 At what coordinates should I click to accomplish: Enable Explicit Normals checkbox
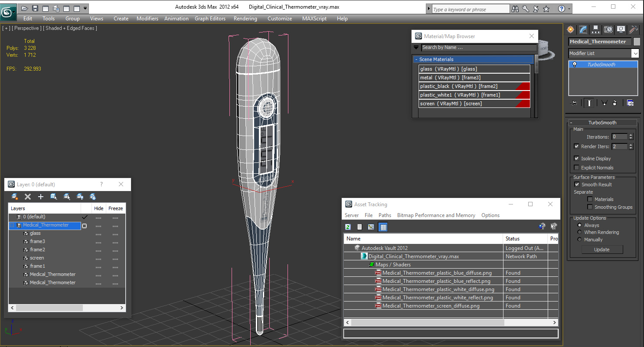(x=576, y=168)
